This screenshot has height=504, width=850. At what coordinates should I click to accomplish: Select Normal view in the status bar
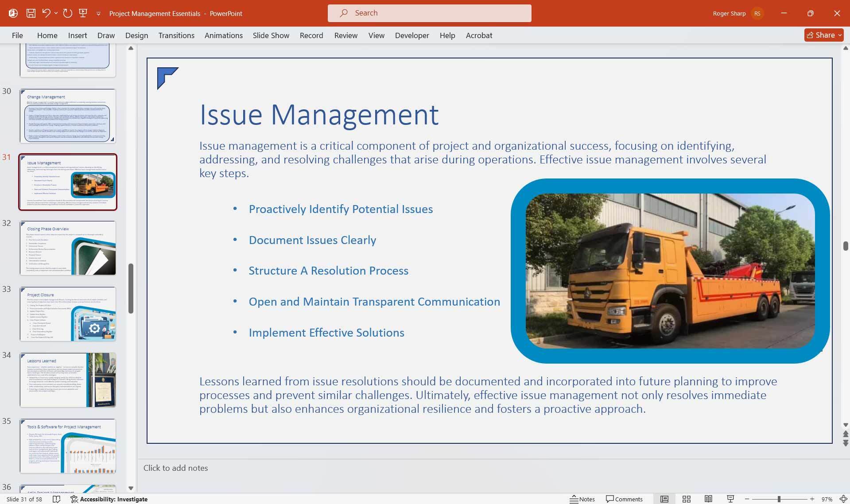click(x=665, y=499)
